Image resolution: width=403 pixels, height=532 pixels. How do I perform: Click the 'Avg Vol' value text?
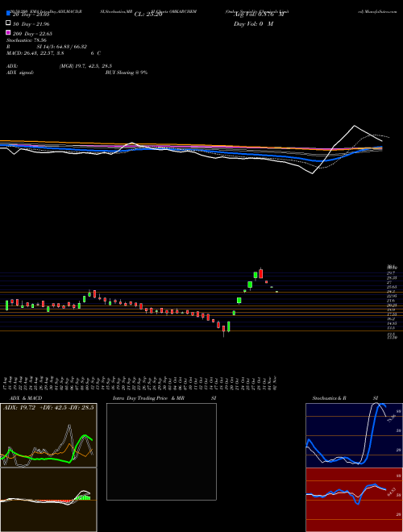(258, 15)
